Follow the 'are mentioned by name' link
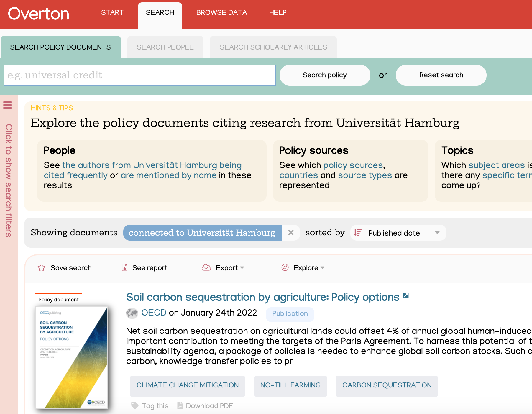 [169, 175]
